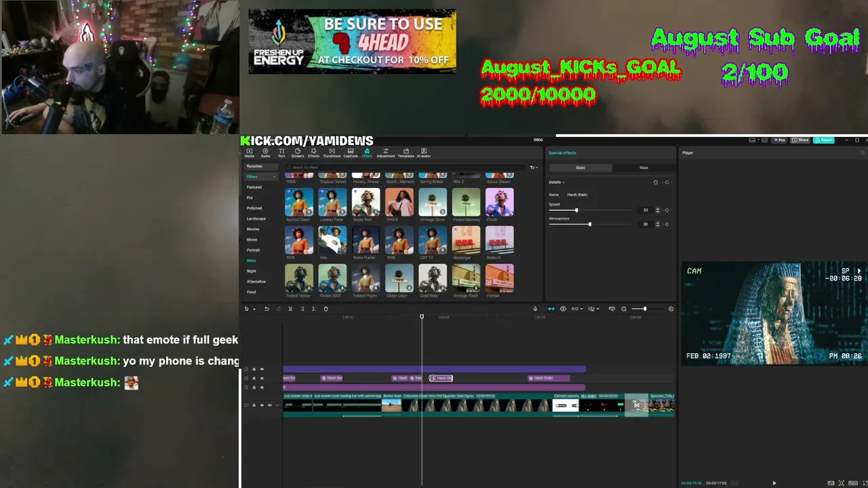
Task: Hide the top purple track
Action: (262, 369)
